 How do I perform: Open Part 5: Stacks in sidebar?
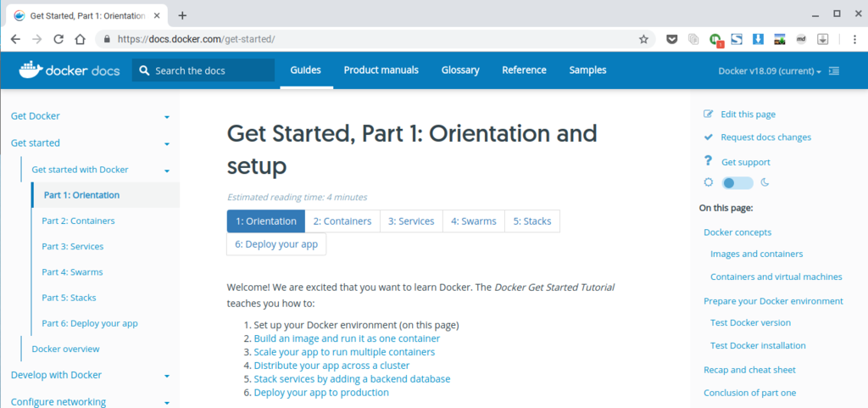[x=69, y=297]
